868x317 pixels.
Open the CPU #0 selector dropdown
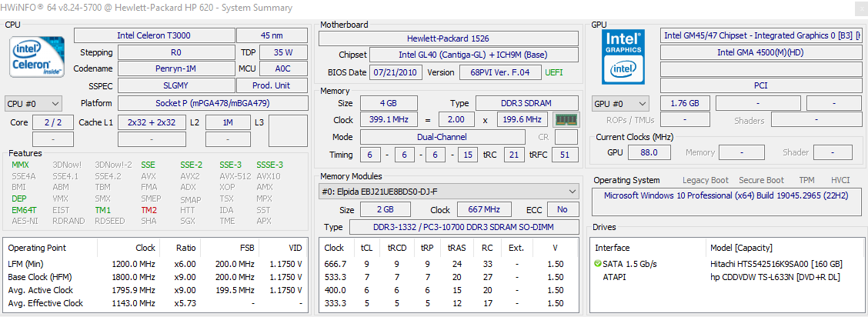pos(34,104)
